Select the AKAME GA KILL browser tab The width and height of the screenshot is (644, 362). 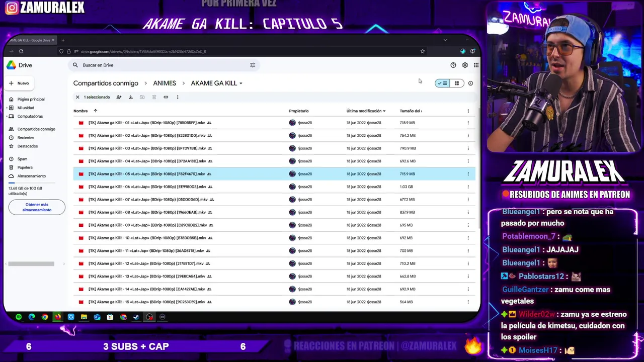click(30, 40)
